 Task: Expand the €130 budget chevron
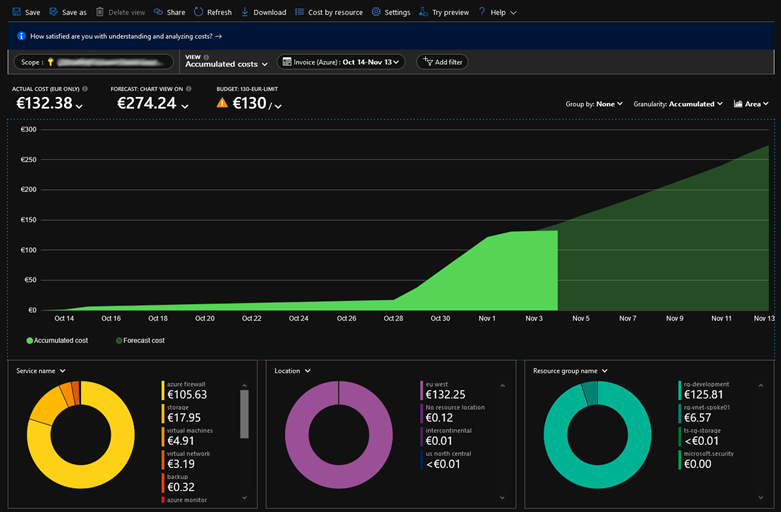point(278,106)
